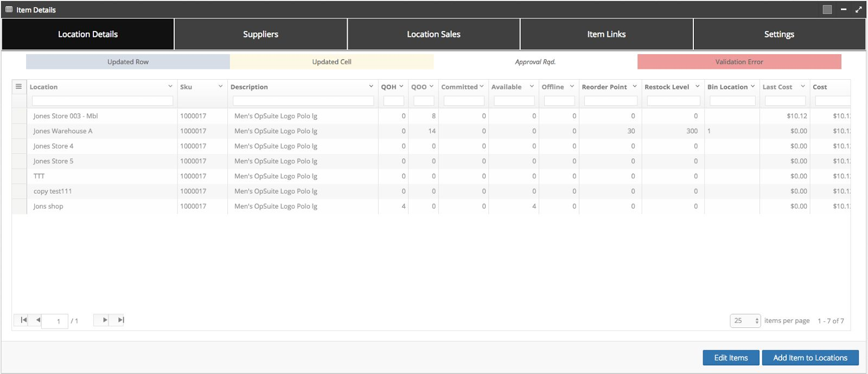The image size is (868, 374).
Task: Click Bin Location value 1 for Jones Warehouse A
Action: [x=709, y=131]
